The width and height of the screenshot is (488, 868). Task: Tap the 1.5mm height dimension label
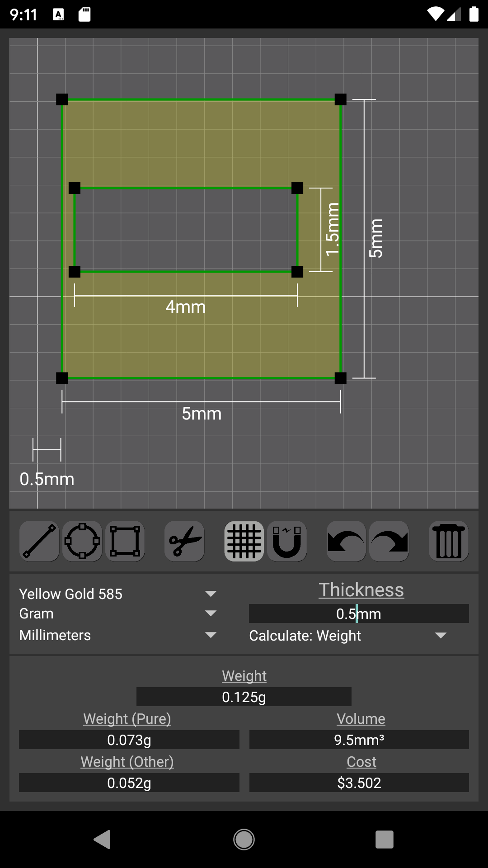[332, 229]
